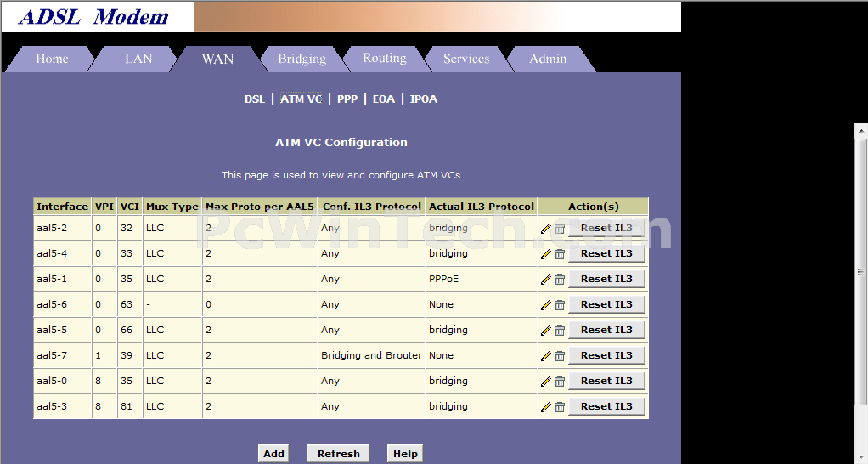Screen dimensions: 868x464
Task: Edit the aal5-7 row with pencil icon
Action: [x=546, y=356]
